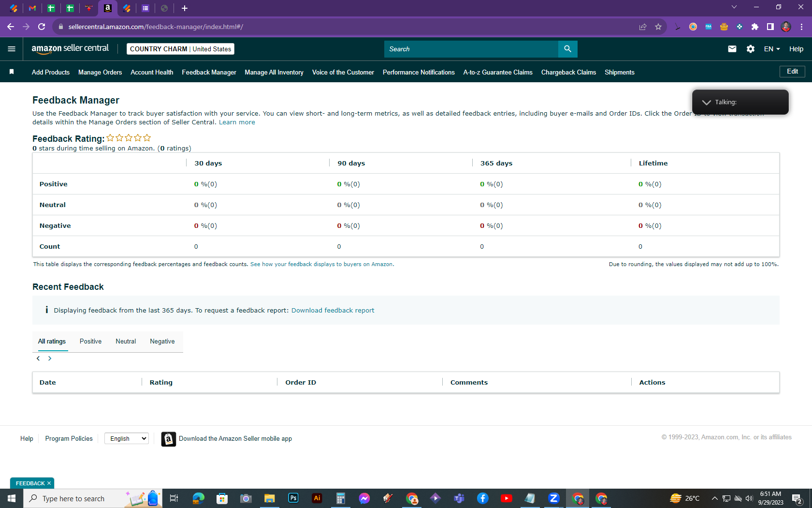Switch to the Negative ratings tab

click(x=162, y=342)
